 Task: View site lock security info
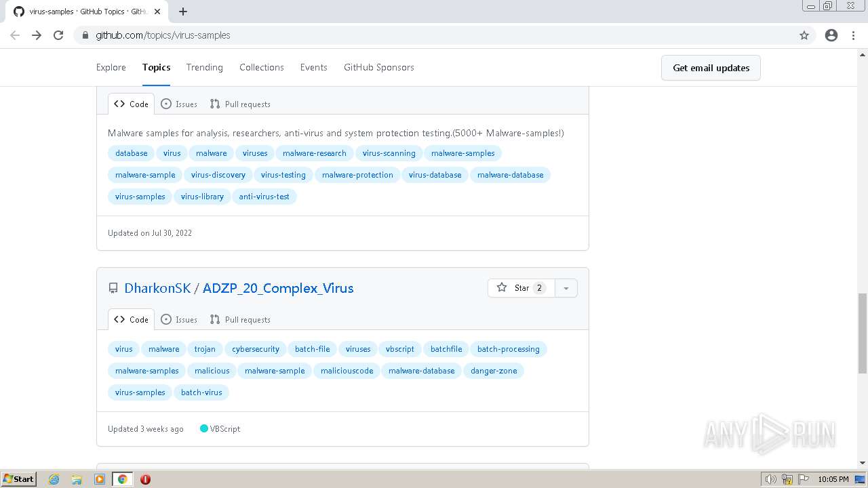[85, 35]
